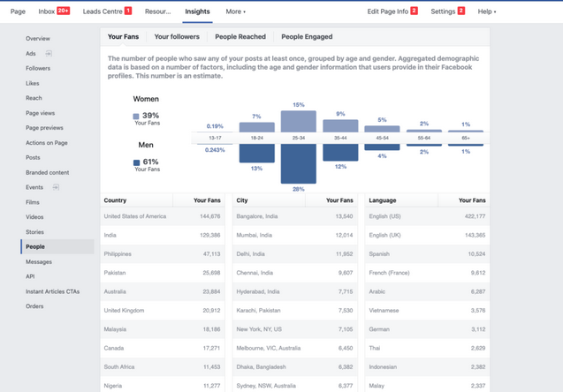
Task: Click the arrow icon beside Events
Action: 56,187
